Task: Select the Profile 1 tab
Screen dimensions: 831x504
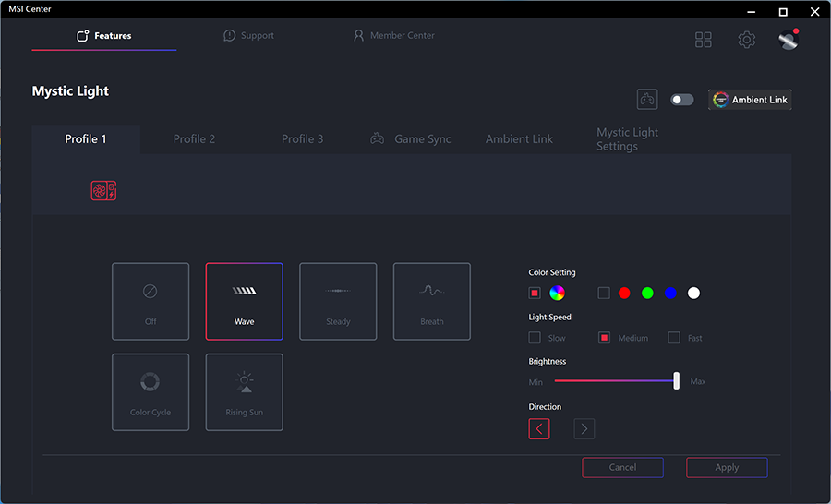Action: [x=86, y=139]
